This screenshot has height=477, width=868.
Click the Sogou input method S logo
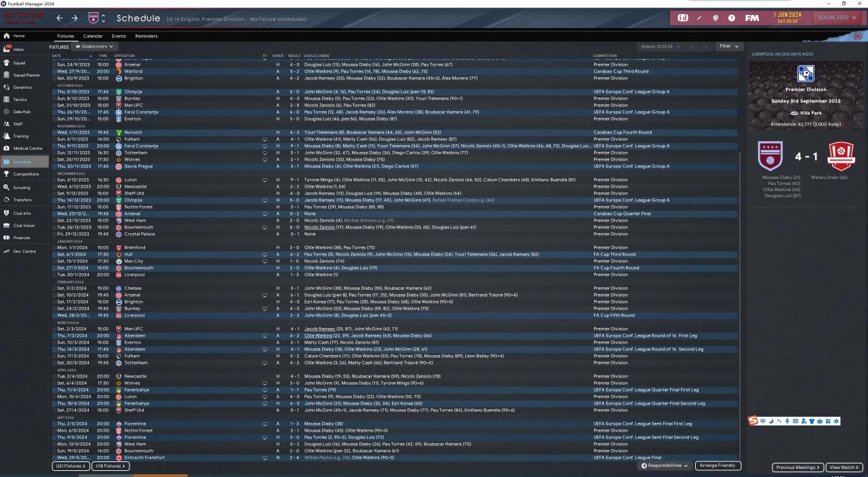pyautogui.click(x=753, y=421)
